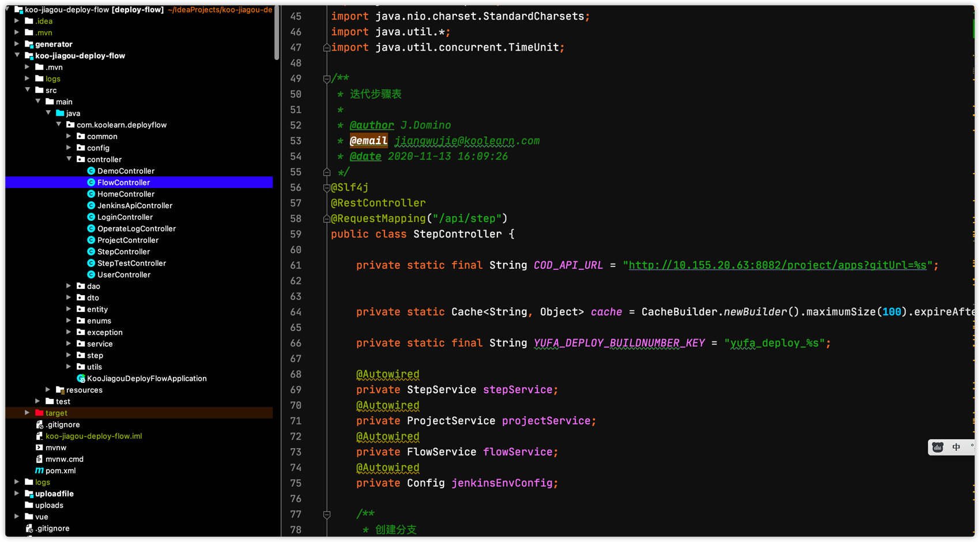Viewport: 980px width, 542px height.
Task: Click the uploadfile module folder icon
Action: 29,494
